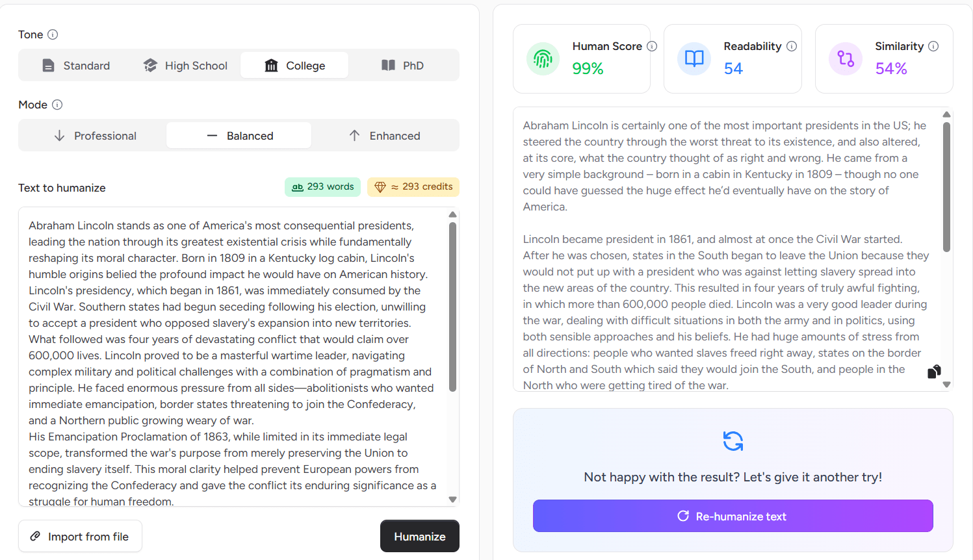The image size is (973, 560).
Task: Click the Mode info icon
Action: pyautogui.click(x=57, y=105)
